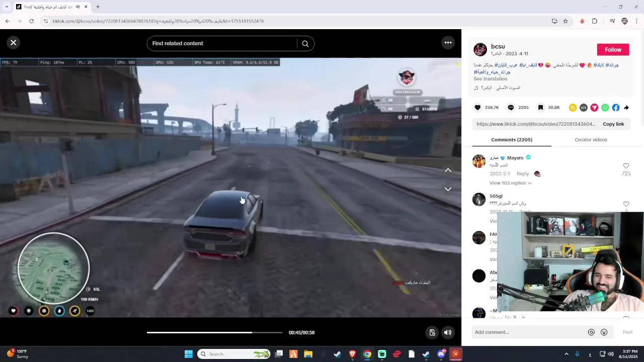Share the video to Facebook
The width and height of the screenshot is (644, 362).
coord(616,108)
